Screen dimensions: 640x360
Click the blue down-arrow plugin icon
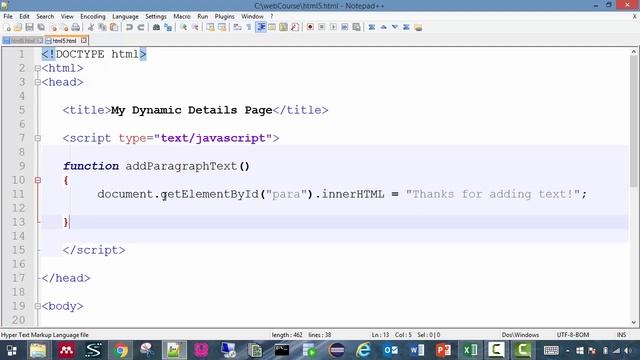pos(395,27)
